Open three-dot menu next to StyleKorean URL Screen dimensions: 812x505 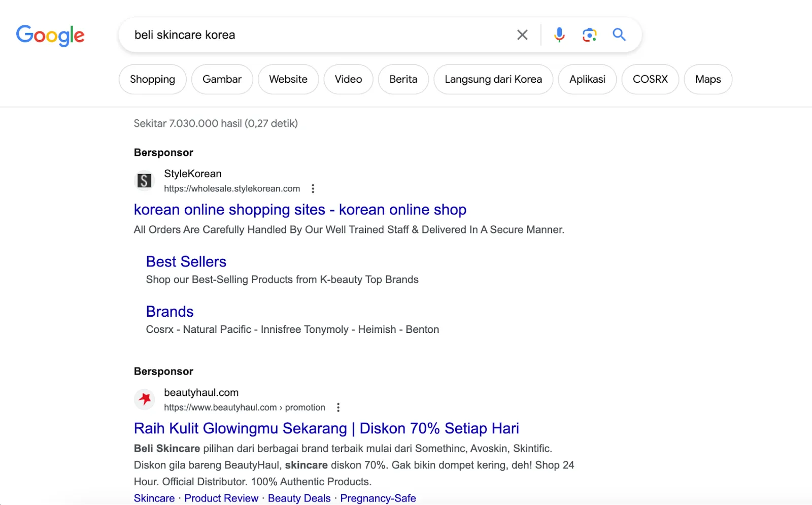pyautogui.click(x=313, y=189)
